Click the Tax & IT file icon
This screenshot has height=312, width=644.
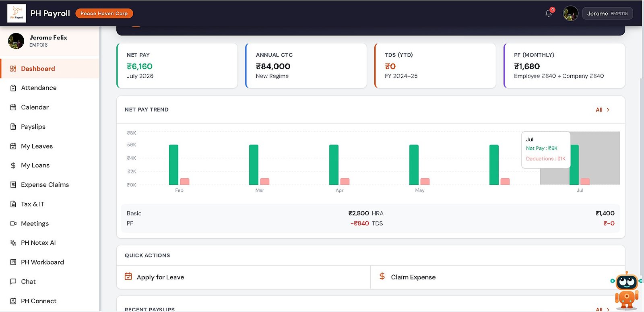click(x=13, y=204)
